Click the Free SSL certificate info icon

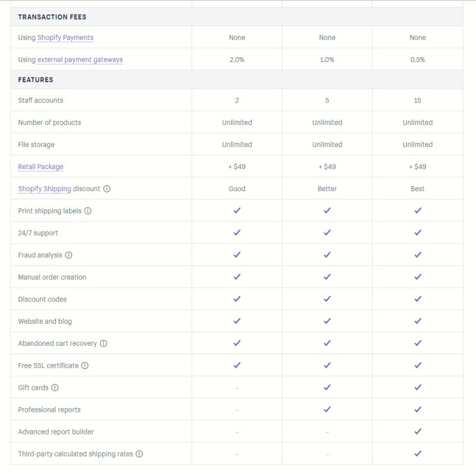click(84, 365)
